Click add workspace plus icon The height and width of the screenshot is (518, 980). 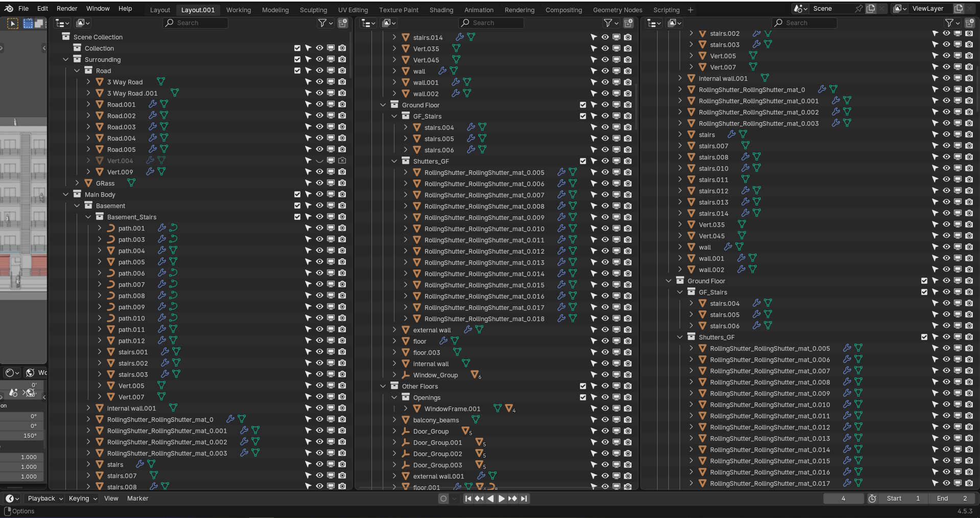pyautogui.click(x=690, y=10)
